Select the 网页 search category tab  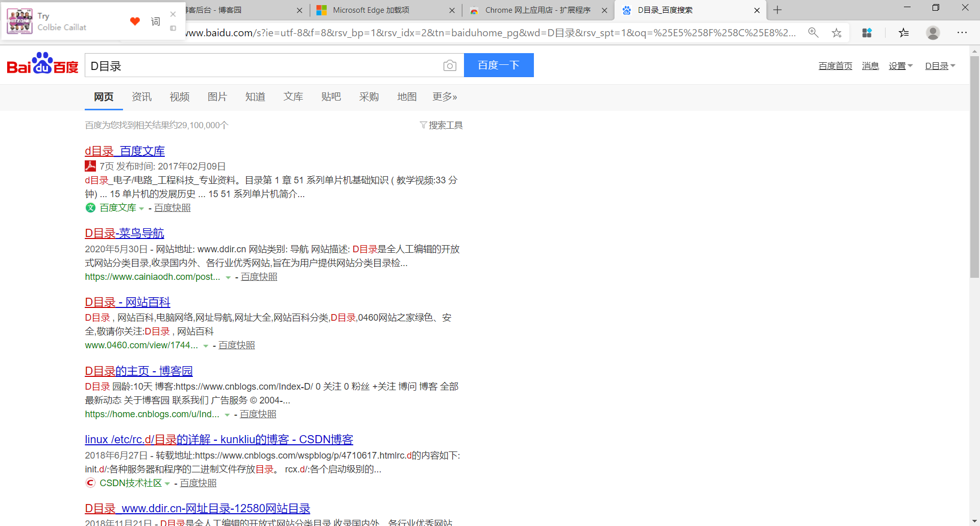(x=104, y=97)
